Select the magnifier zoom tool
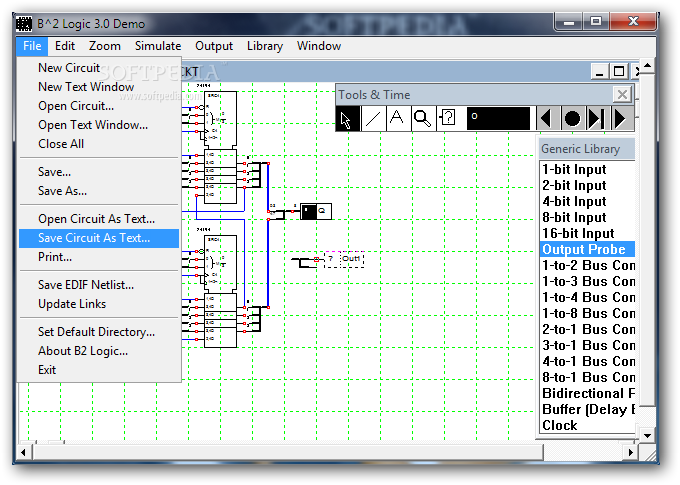This screenshot has width=680, height=485. tap(422, 118)
